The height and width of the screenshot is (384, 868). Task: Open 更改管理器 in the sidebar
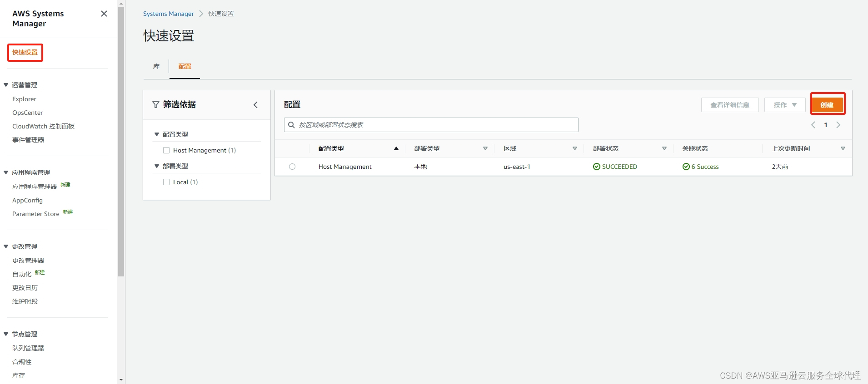click(x=28, y=261)
